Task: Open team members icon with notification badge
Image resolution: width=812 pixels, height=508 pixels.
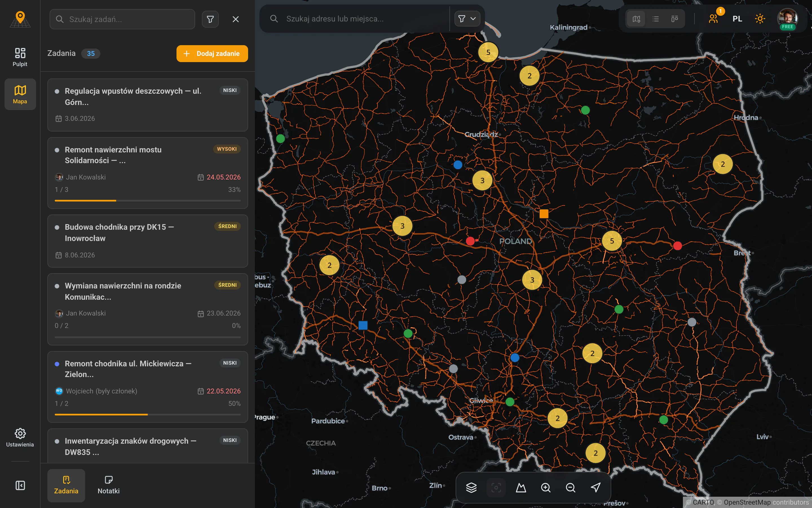Action: [x=714, y=18]
